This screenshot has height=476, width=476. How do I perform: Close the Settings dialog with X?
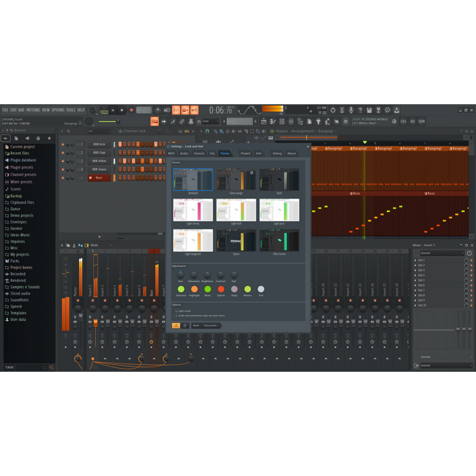pyautogui.click(x=307, y=147)
